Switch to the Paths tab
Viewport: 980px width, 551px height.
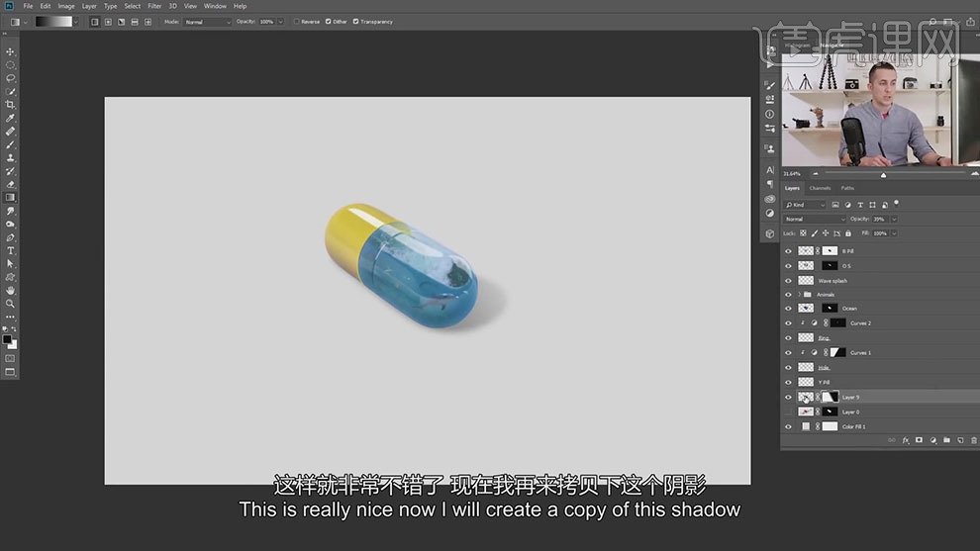pyautogui.click(x=847, y=188)
